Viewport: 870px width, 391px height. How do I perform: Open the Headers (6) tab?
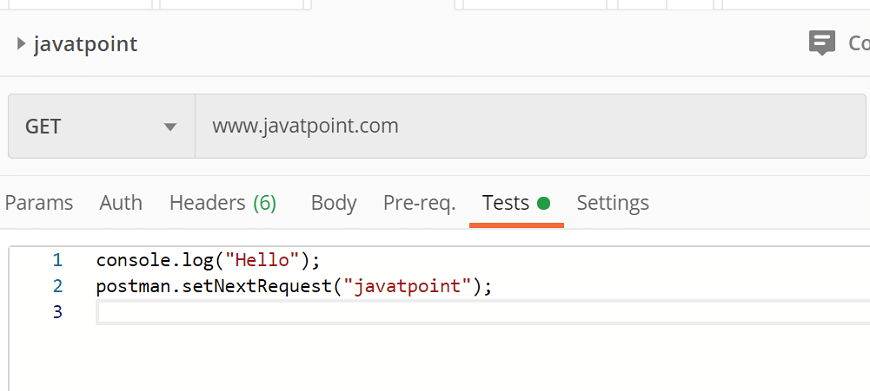click(x=223, y=204)
